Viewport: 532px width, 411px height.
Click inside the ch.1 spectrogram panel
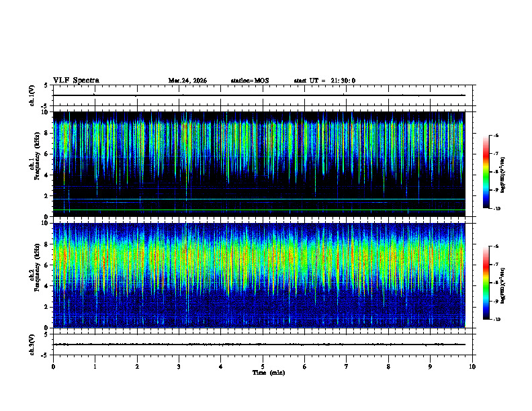[259, 164]
